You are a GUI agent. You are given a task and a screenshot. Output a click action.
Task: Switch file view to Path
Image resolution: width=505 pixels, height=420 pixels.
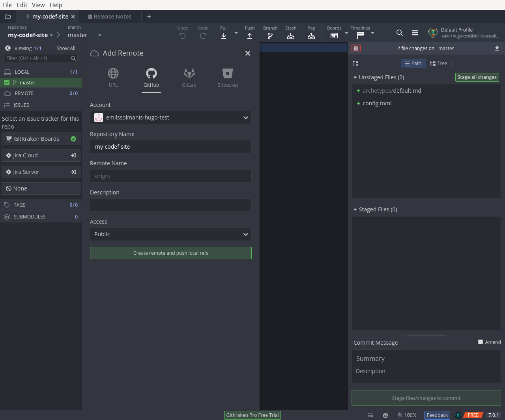click(413, 63)
